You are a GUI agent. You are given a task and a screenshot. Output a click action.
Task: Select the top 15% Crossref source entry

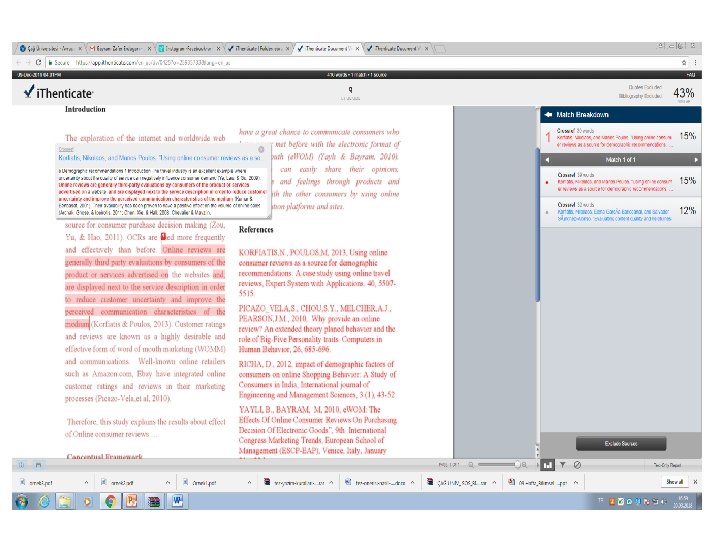click(621, 137)
